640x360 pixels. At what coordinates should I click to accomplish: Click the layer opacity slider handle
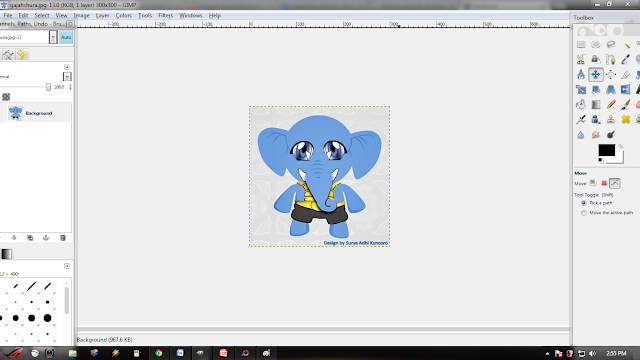tap(48, 87)
